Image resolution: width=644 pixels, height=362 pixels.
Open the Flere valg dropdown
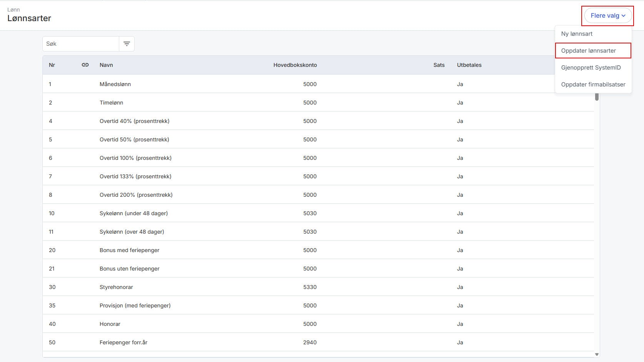607,16
